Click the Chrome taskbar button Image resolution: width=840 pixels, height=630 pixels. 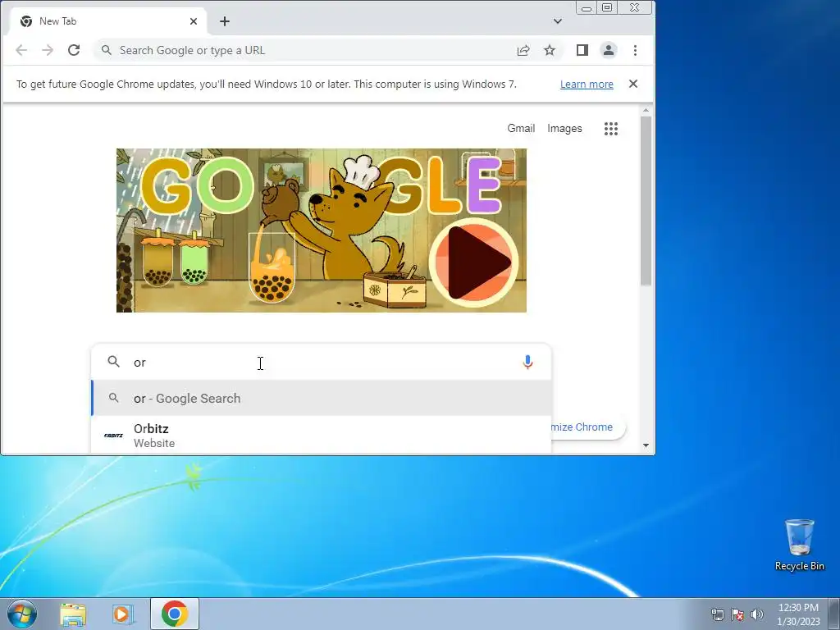pos(175,614)
